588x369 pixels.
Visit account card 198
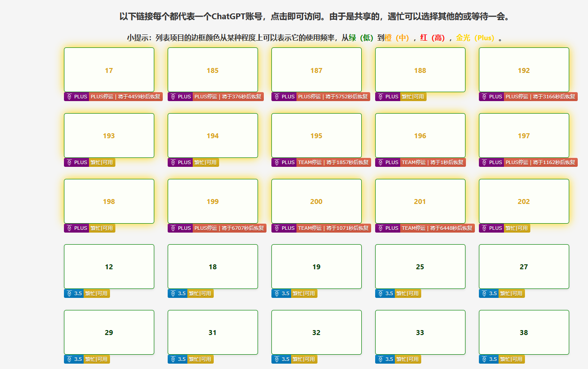point(109,201)
